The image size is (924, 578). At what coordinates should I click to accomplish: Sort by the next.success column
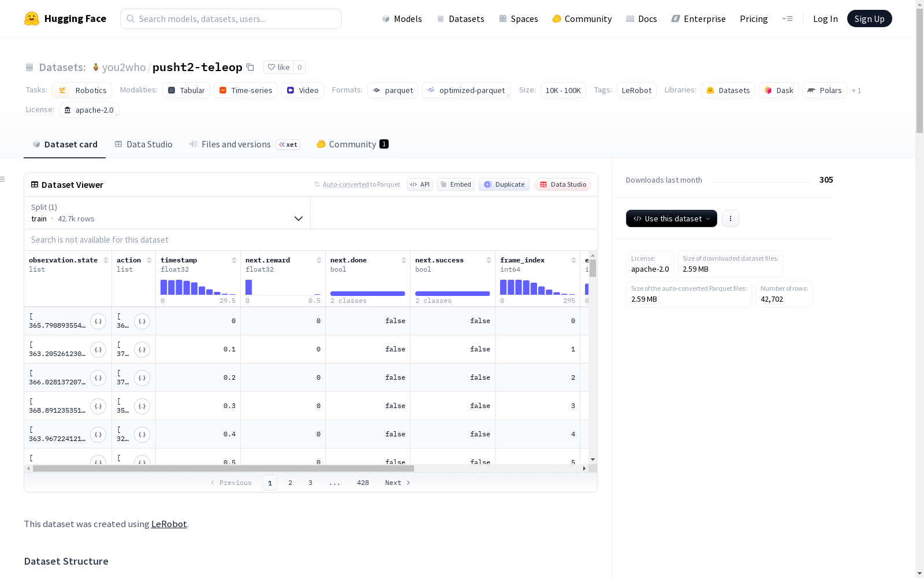[489, 260]
